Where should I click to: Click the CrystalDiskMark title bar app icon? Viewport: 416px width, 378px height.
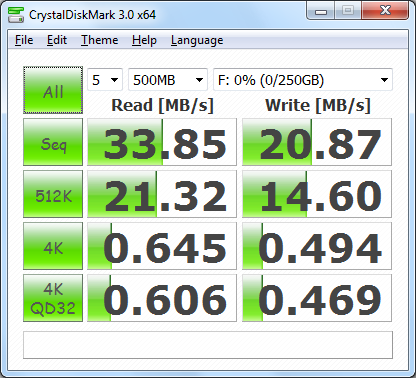(16, 15)
